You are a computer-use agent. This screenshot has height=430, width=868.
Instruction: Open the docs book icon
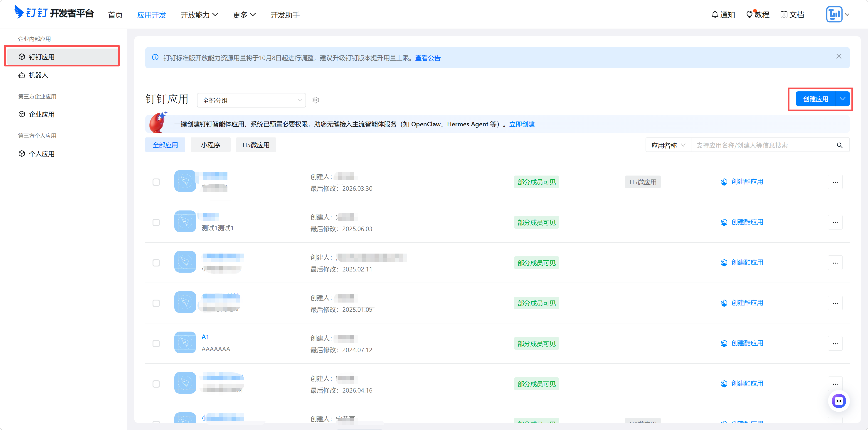coord(784,15)
